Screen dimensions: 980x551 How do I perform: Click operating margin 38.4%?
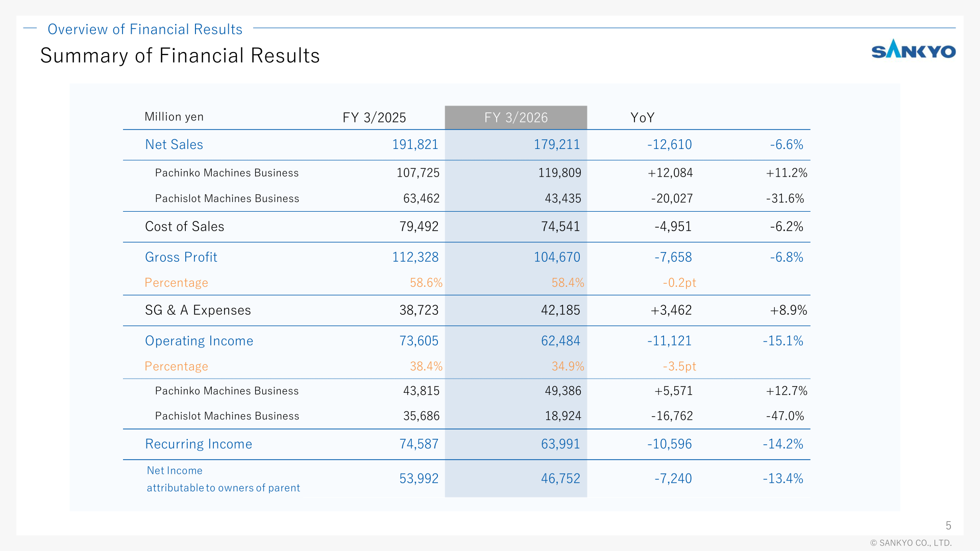(426, 366)
